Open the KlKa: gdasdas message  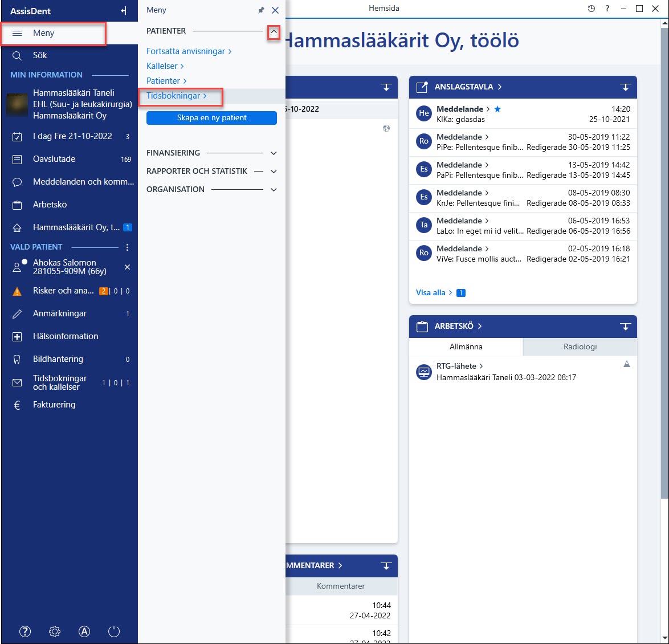click(x=523, y=115)
